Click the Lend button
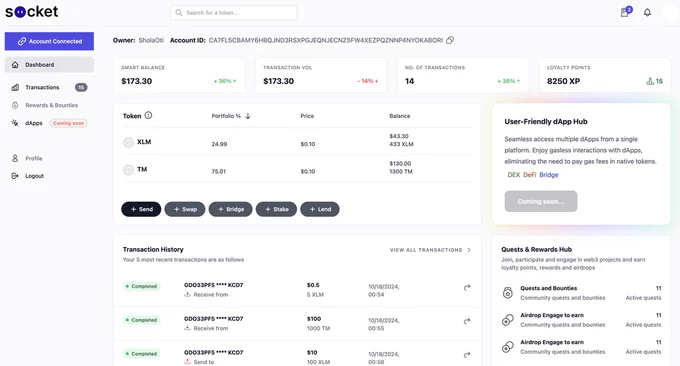680x366 pixels. (320, 209)
